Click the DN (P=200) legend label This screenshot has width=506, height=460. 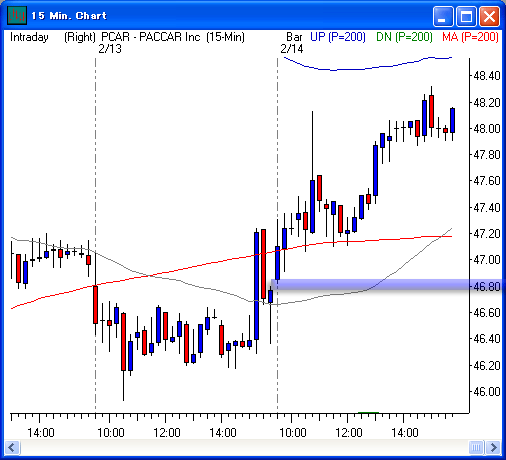(404, 37)
